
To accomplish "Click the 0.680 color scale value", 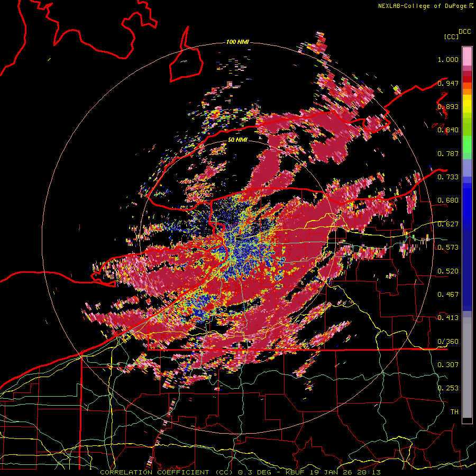I will pos(448,200).
